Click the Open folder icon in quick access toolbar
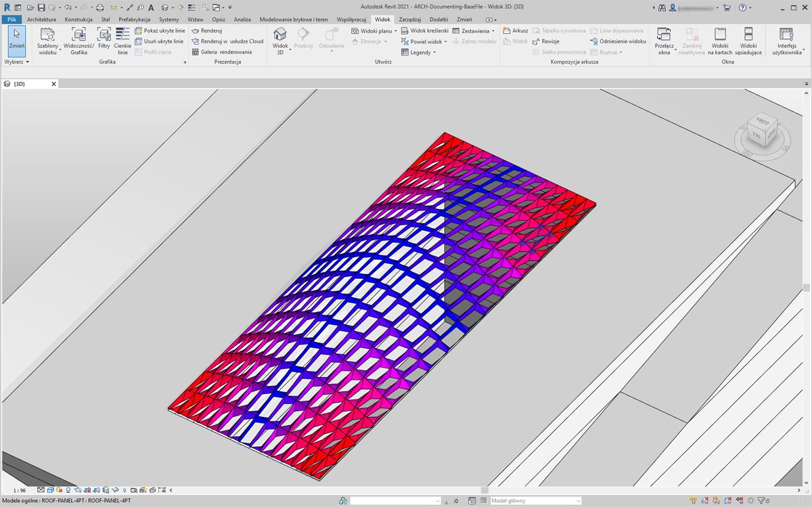This screenshot has width=812, height=507. click(30, 7)
